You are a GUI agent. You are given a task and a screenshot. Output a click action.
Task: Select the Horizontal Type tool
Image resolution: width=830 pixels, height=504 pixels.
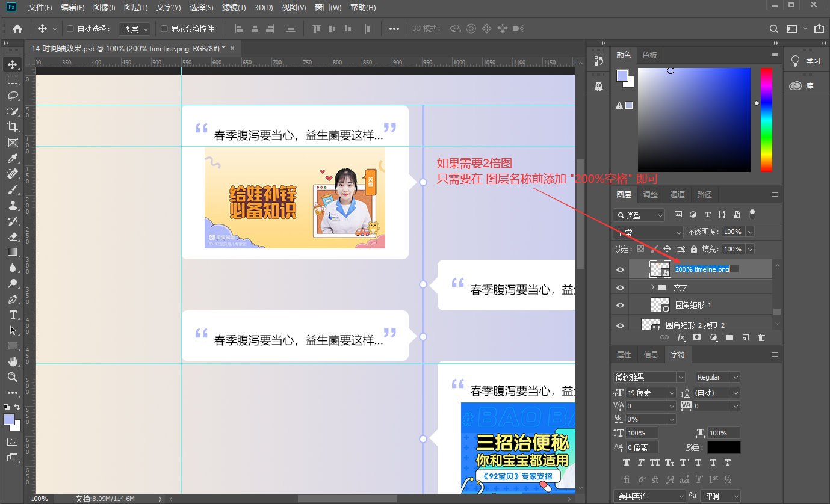click(12, 315)
